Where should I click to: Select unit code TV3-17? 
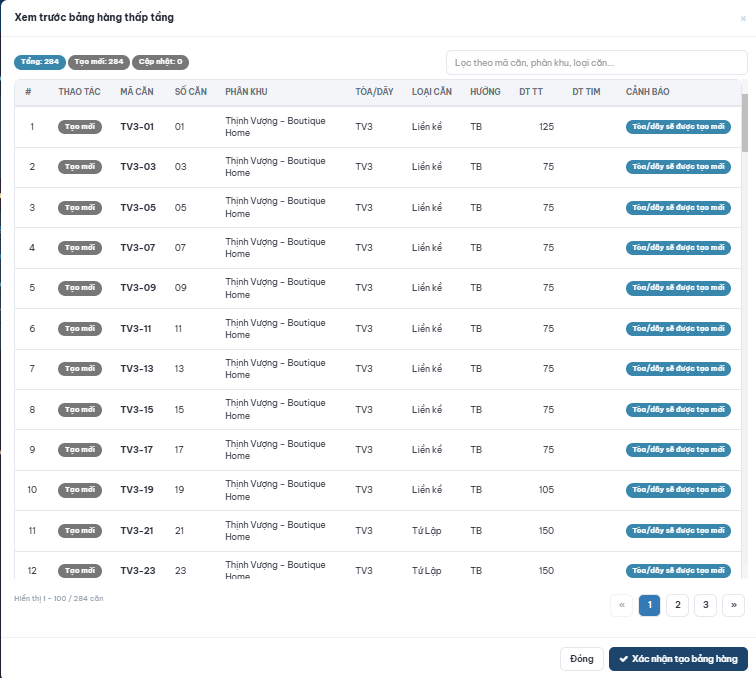136,450
